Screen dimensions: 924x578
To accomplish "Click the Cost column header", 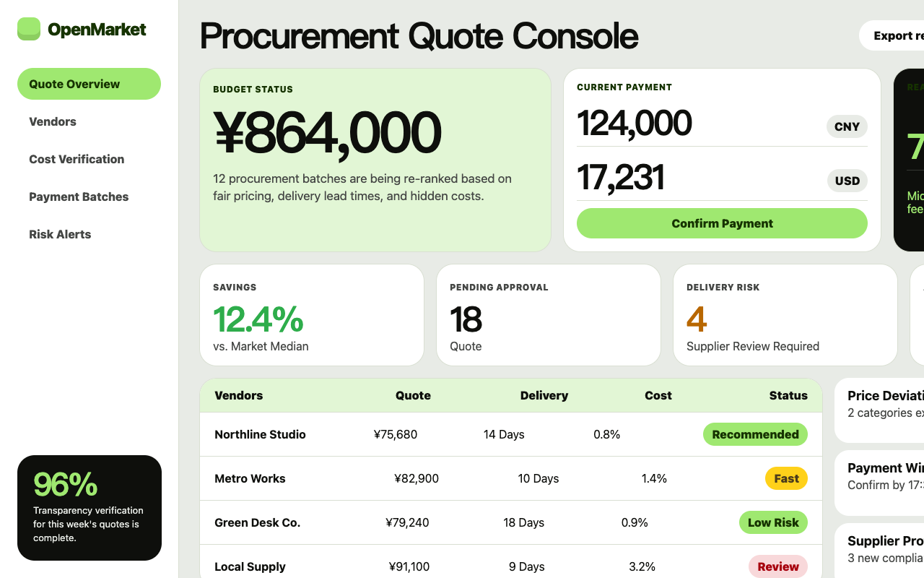I will [x=658, y=395].
